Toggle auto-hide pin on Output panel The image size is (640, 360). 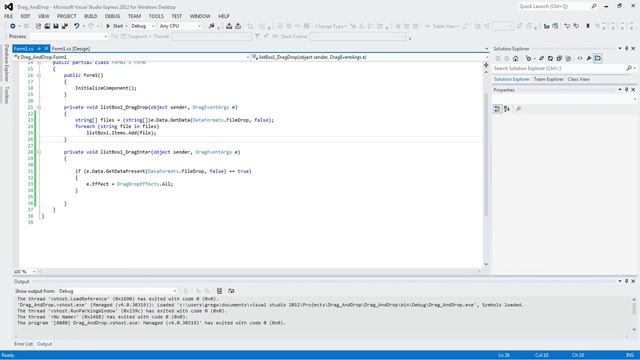point(627,281)
